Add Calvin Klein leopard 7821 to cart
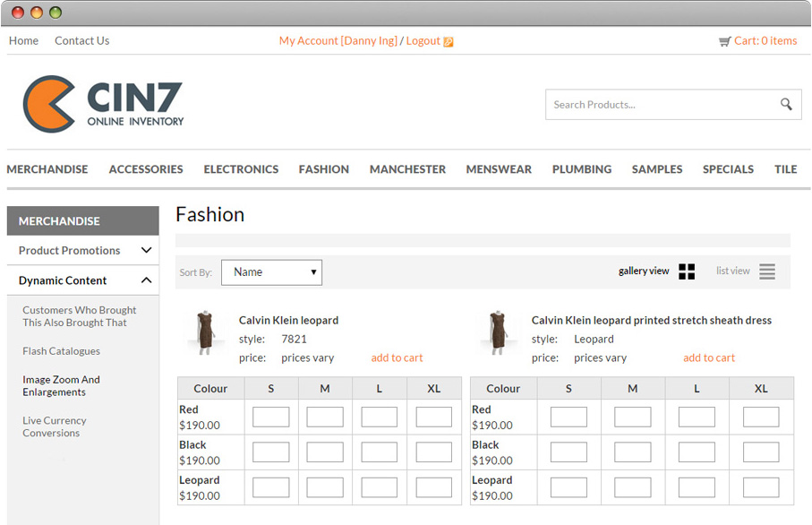Viewport: 812px width, 525px height. [x=397, y=357]
